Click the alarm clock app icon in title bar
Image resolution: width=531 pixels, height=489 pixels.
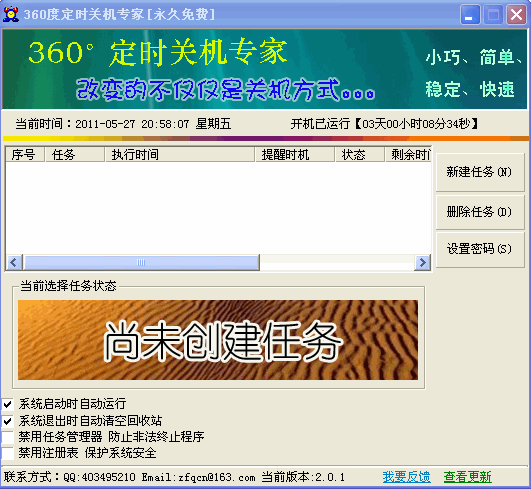pos(11,15)
